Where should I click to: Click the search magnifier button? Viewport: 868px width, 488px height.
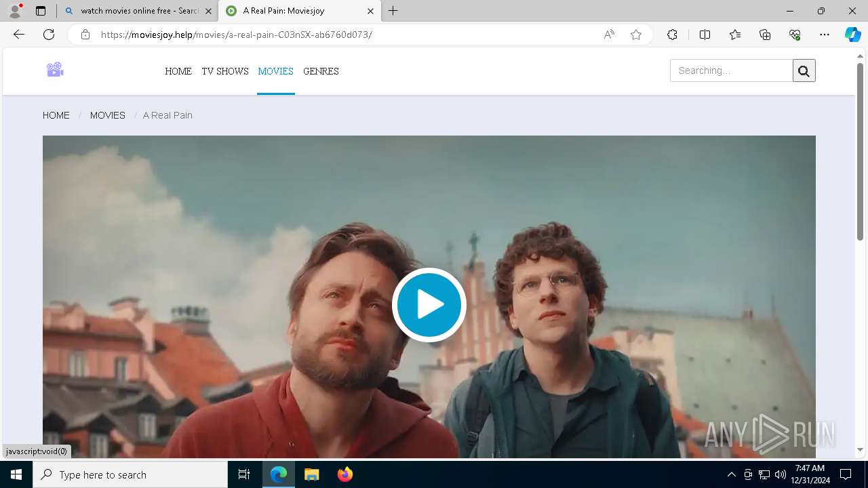click(804, 70)
